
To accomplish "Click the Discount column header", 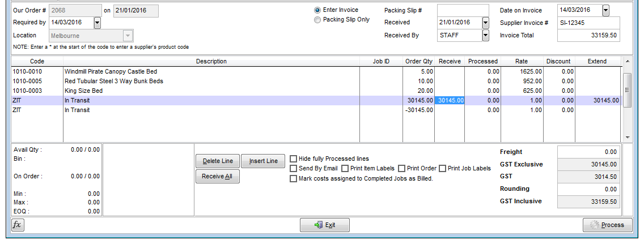I will pos(558,62).
